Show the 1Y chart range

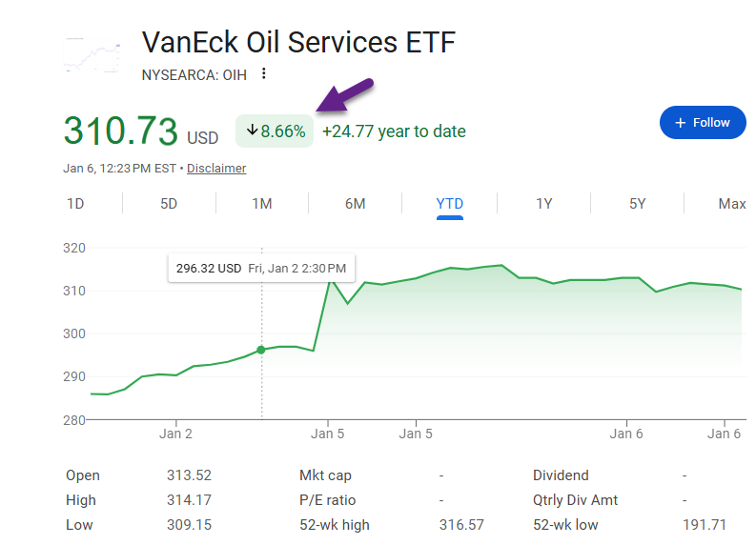click(543, 204)
